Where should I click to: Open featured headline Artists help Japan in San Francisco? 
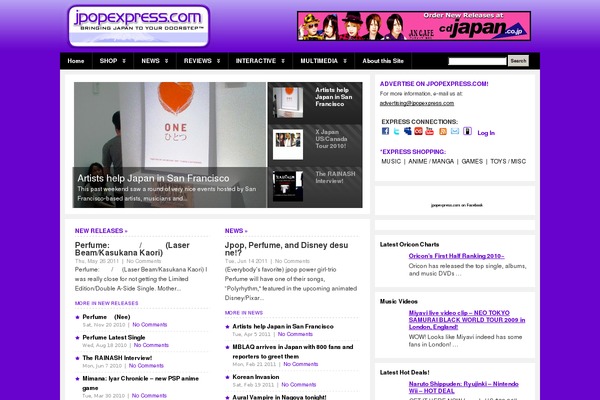pos(153,178)
